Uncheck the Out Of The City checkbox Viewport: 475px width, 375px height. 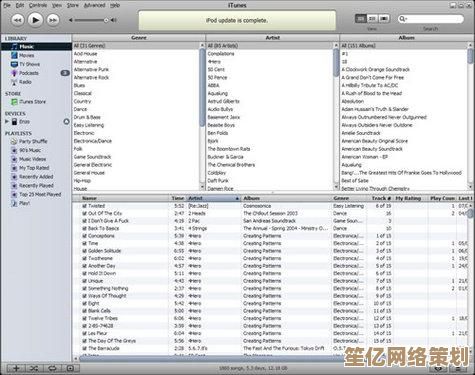[x=85, y=213]
